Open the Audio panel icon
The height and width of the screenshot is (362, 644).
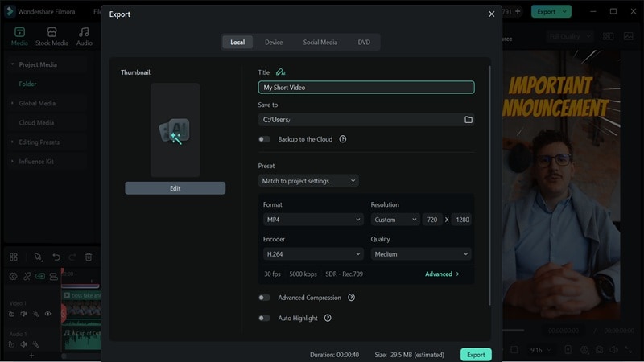click(x=84, y=32)
